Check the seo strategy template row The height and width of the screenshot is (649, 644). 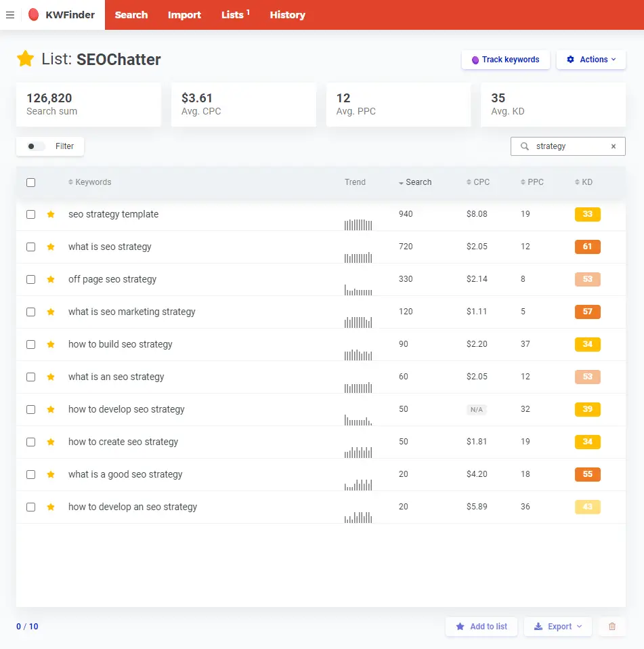(x=30, y=214)
